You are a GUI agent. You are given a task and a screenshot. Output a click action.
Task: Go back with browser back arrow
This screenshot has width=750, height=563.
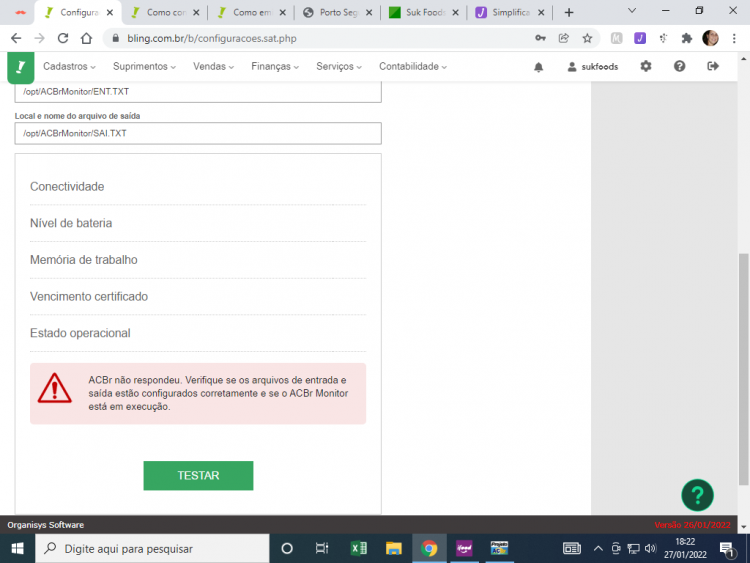pyautogui.click(x=16, y=38)
